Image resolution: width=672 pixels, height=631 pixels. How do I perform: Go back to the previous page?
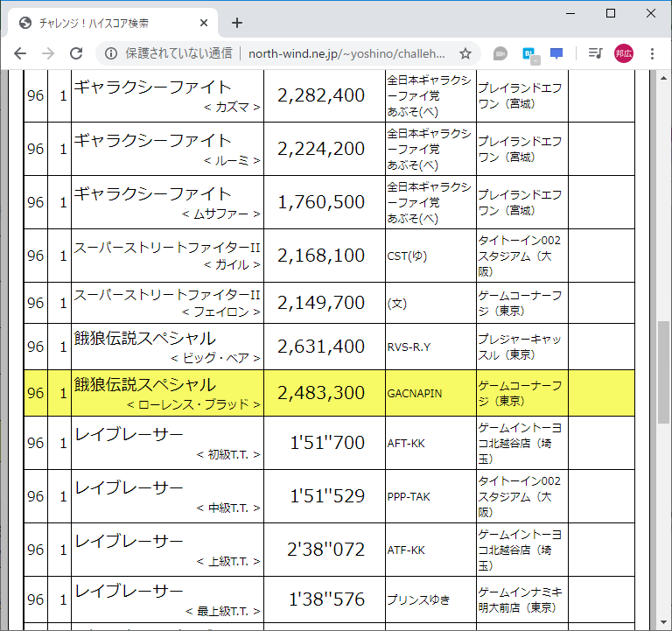(x=20, y=53)
